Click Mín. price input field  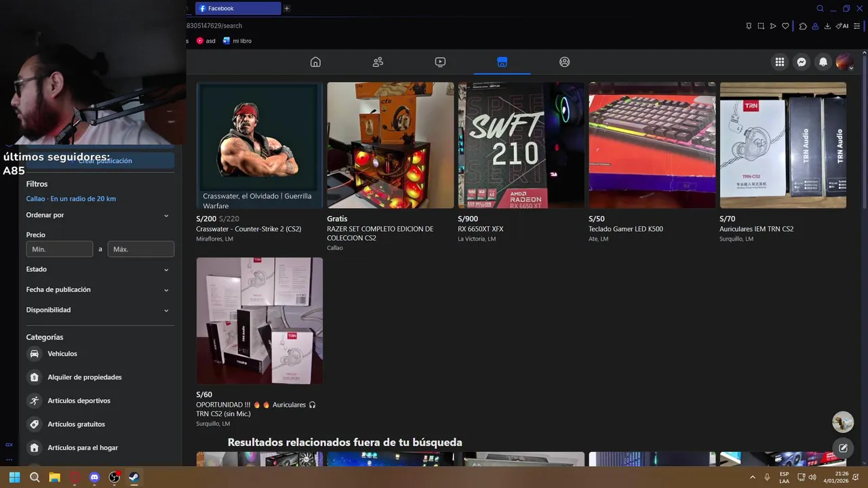(x=60, y=249)
